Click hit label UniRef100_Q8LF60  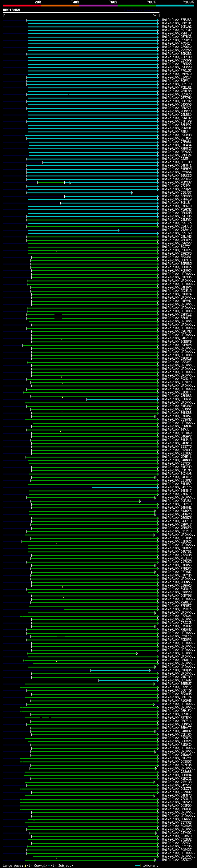coord(177,220)
